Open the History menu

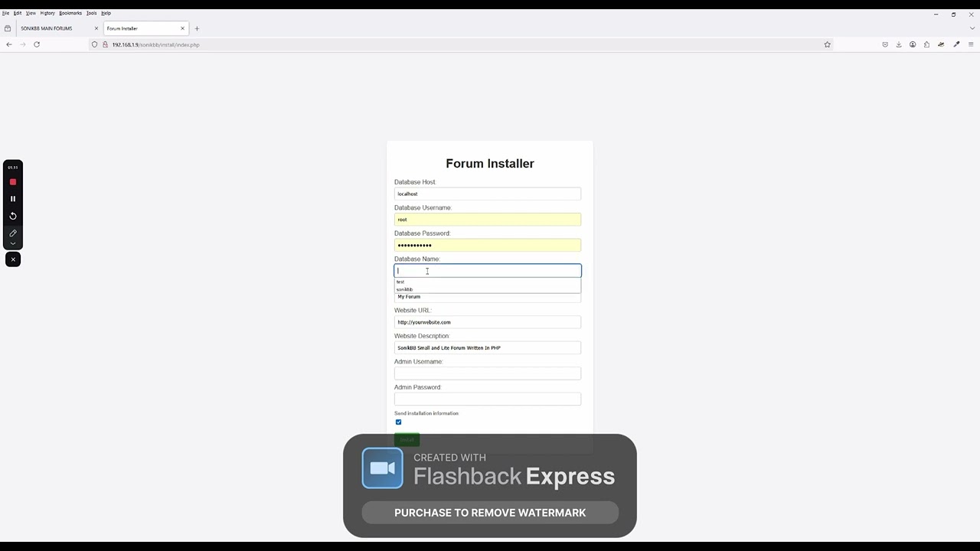(47, 13)
